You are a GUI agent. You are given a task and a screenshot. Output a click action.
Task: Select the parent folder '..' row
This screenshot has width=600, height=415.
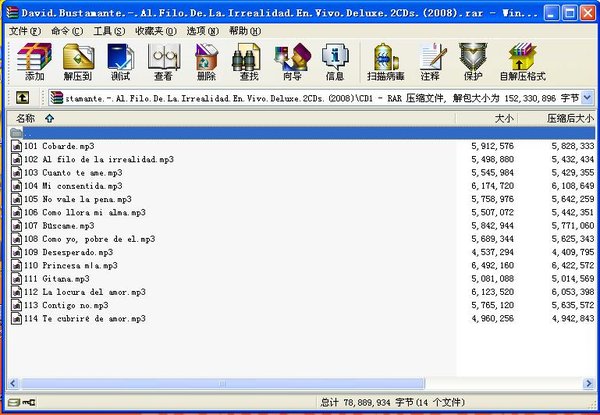[x=302, y=133]
